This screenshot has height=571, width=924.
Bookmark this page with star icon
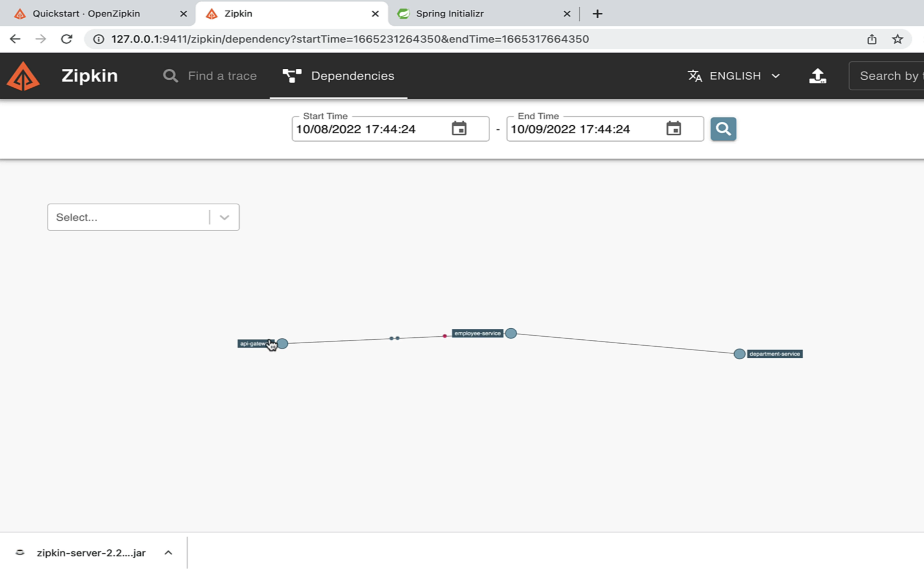pos(897,39)
